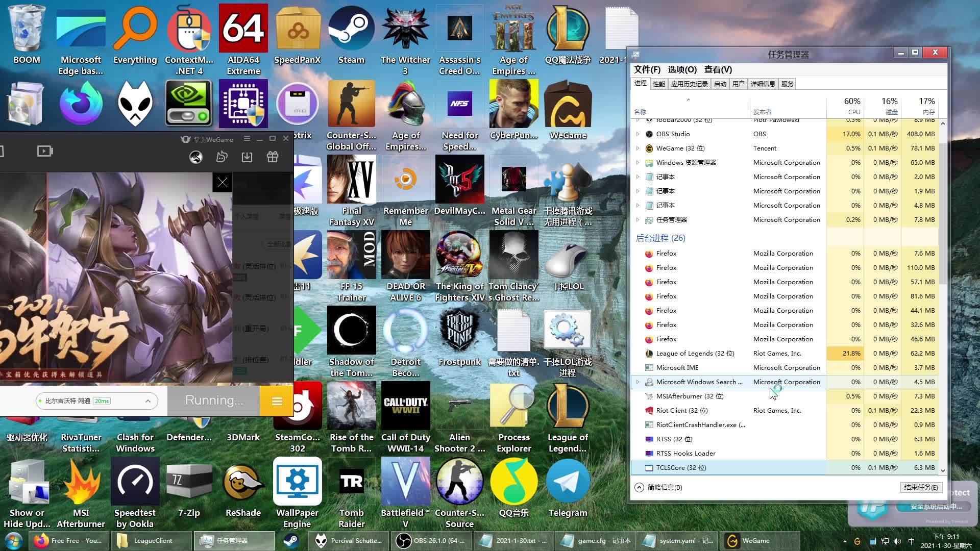980x551 pixels.
Task: Switch to game.cfg Notepad taskbar item
Action: click(596, 541)
